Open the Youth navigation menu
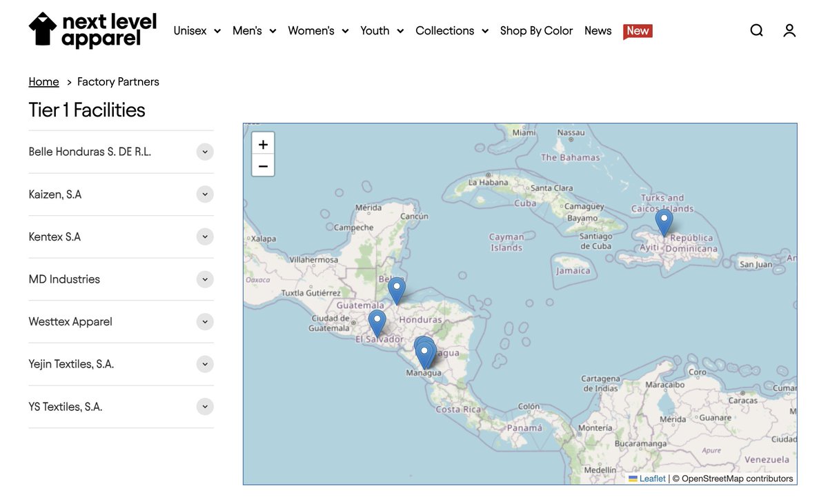Viewport: 828px width, 504px height. tap(382, 30)
